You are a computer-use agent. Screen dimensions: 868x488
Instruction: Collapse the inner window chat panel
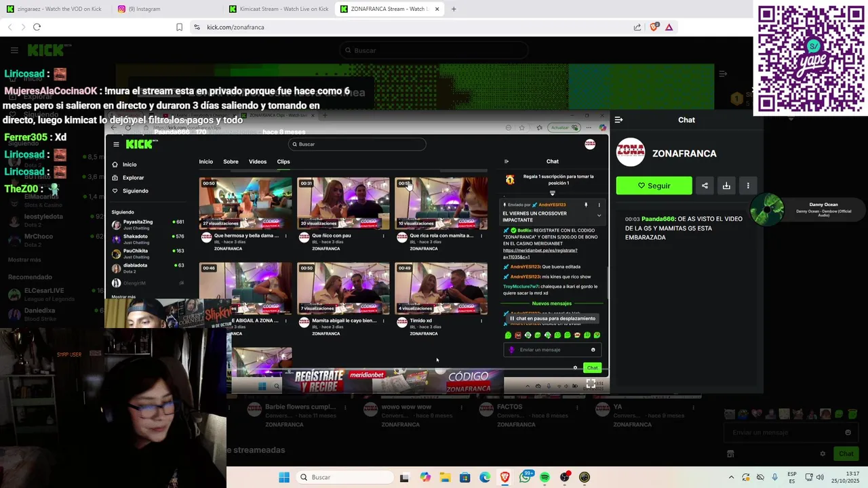[x=506, y=161]
